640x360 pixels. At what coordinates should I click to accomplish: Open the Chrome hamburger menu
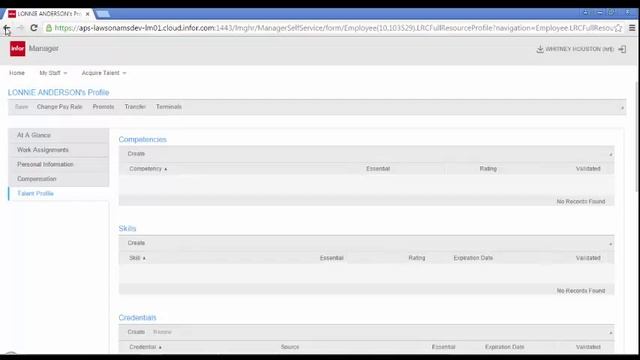[632, 28]
